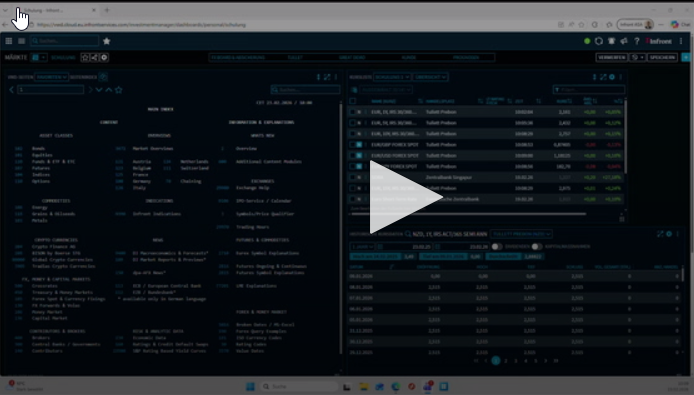Image resolution: width=694 pixels, height=395 pixels.
Task: Click the Verwerfen button
Action: coord(612,57)
